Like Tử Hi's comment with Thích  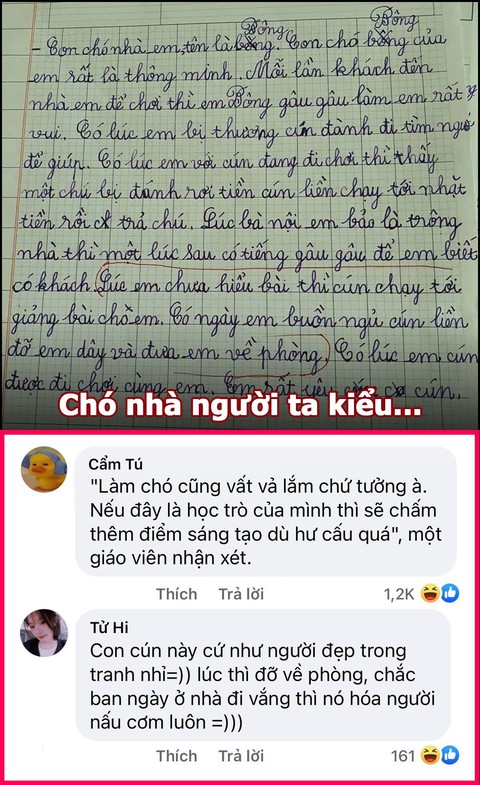(176, 755)
